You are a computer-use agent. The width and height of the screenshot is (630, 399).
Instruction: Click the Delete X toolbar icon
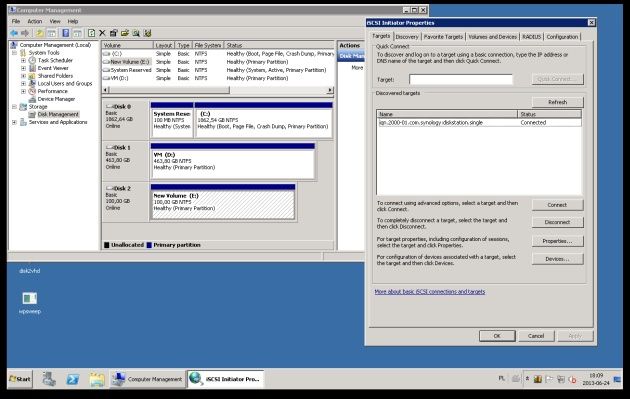(x=102, y=33)
